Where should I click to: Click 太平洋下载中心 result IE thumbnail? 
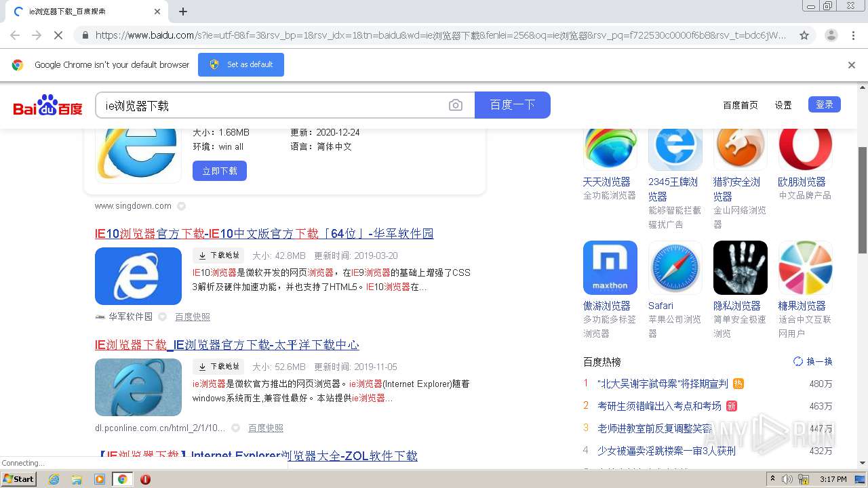pyautogui.click(x=138, y=387)
